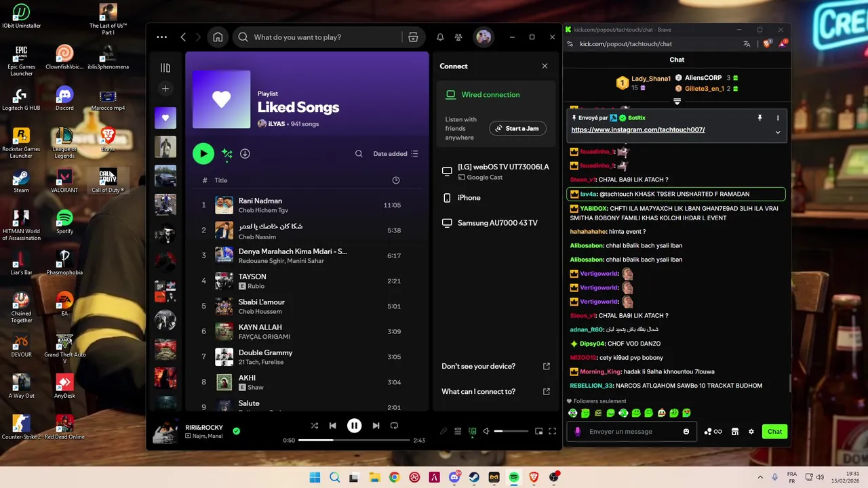
Task: Select Samsung AU7000 43 TV device
Action: pyautogui.click(x=495, y=223)
